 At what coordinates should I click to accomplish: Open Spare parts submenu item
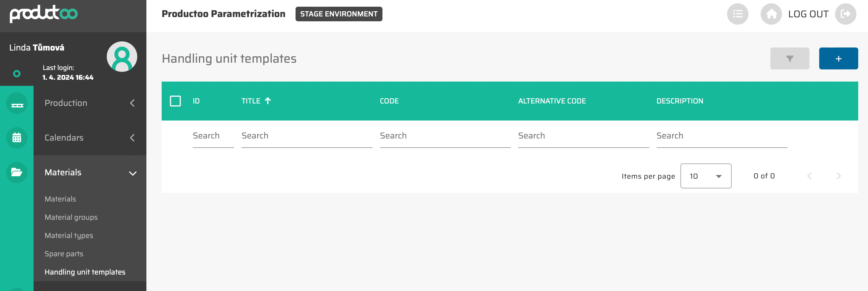[64, 254]
